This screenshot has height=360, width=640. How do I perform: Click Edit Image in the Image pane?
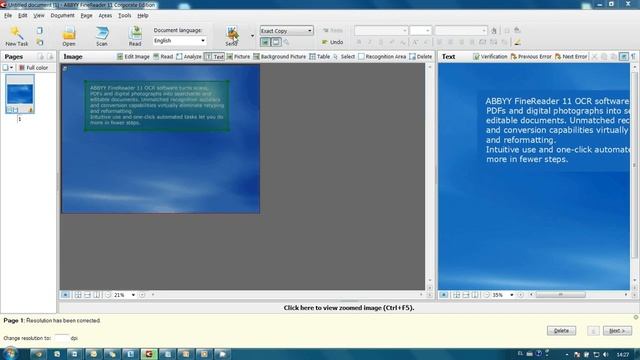point(133,57)
